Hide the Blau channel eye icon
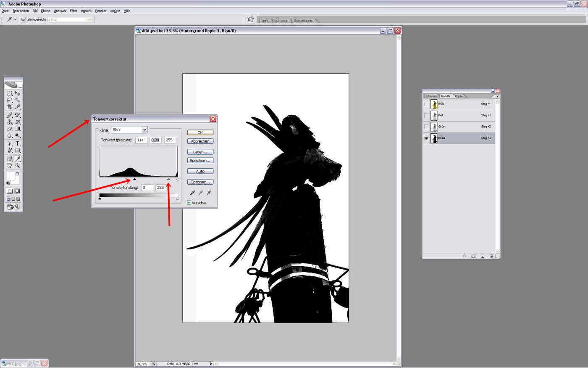Screen dimensions: 588x368 coord(426,138)
